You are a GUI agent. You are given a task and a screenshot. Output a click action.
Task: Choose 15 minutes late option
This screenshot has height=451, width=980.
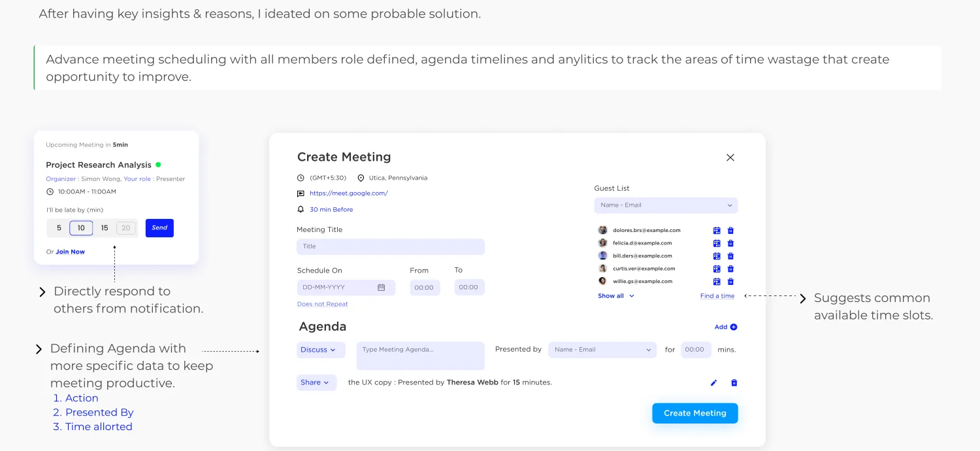[105, 228]
